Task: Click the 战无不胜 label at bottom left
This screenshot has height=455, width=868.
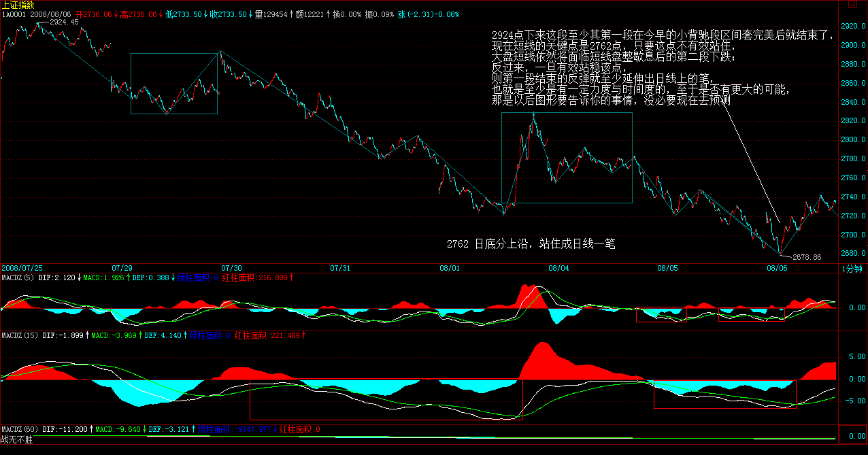Action: [x=16, y=440]
